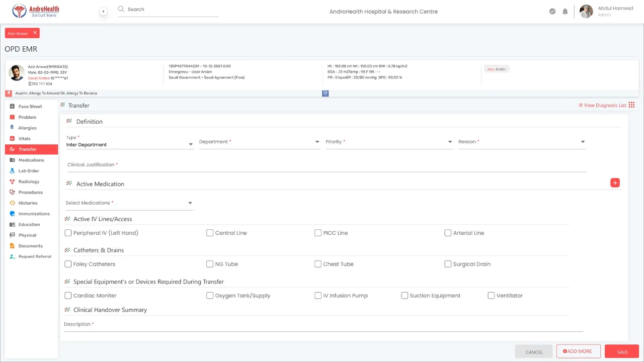This screenshot has width=644, height=362.
Task: Click the patient photo of Aziz Anwar
Action: [x=17, y=73]
